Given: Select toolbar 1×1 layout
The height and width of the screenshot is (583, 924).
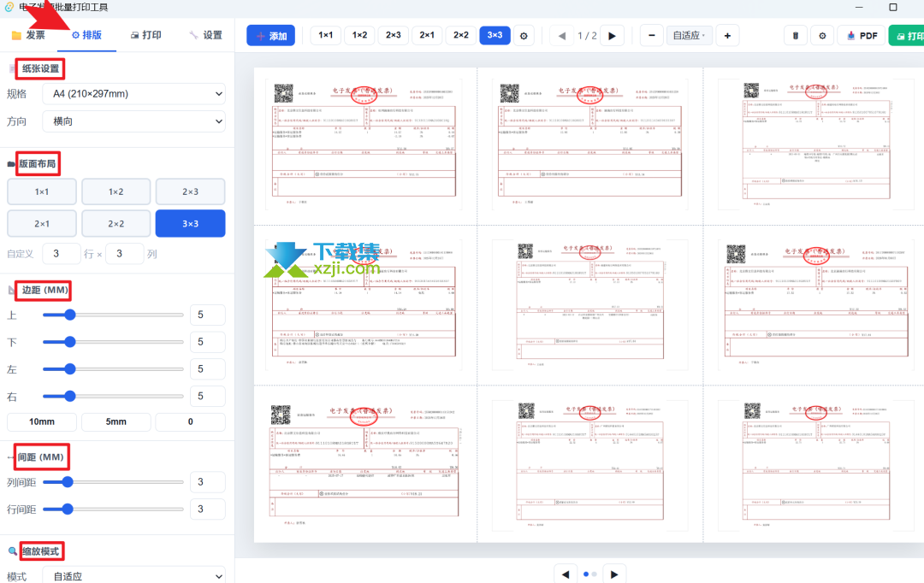Looking at the screenshot, I should (x=325, y=35).
